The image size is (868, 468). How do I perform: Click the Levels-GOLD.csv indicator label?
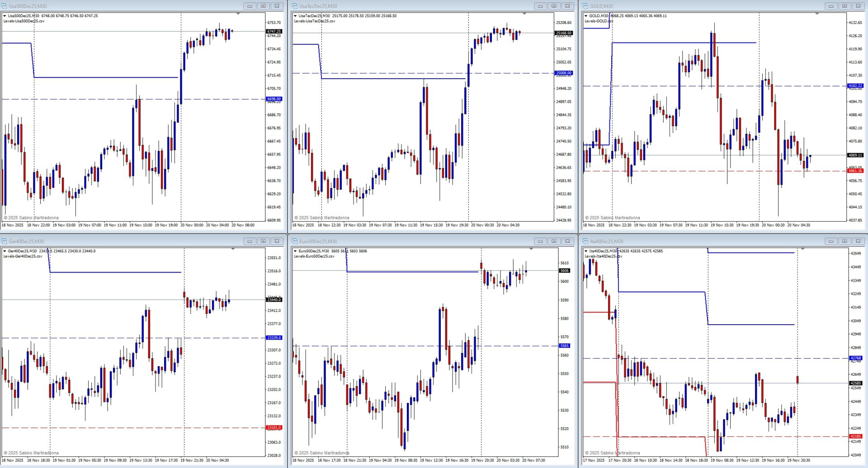[599, 21]
